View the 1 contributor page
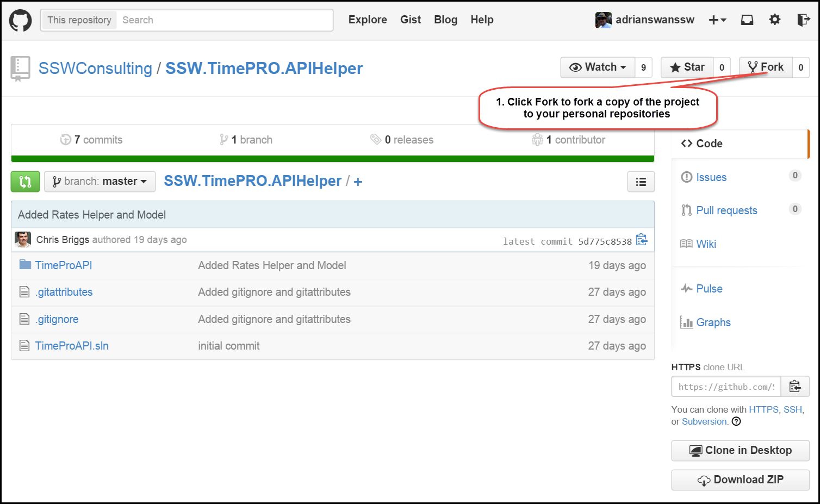 point(568,140)
